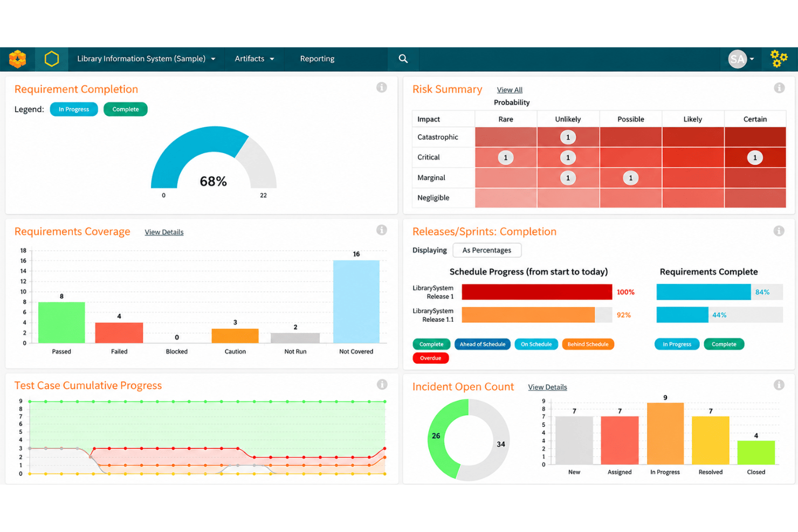Screen dimensions: 798x532
Task: Click the Caution bar in coverage chart
Action: (235, 336)
